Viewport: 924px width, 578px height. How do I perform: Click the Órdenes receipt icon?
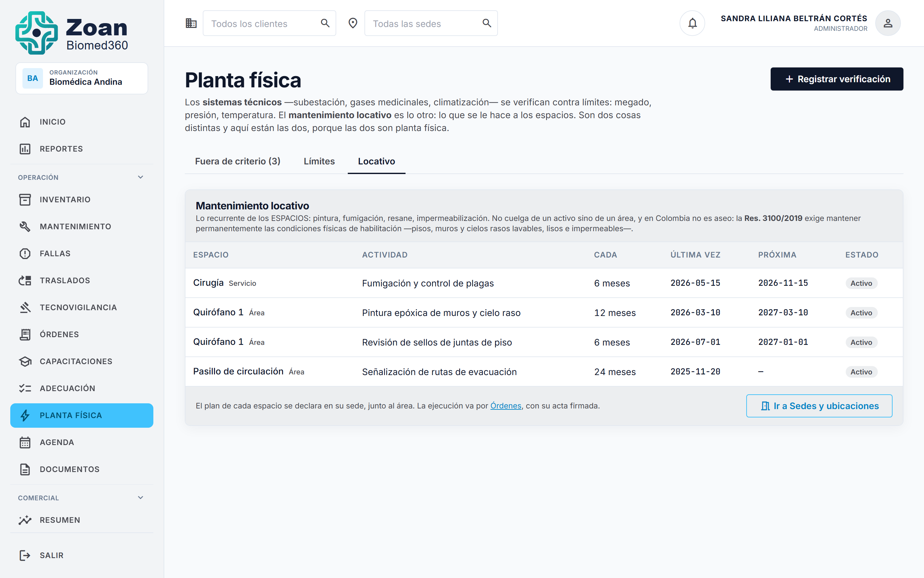point(25,335)
